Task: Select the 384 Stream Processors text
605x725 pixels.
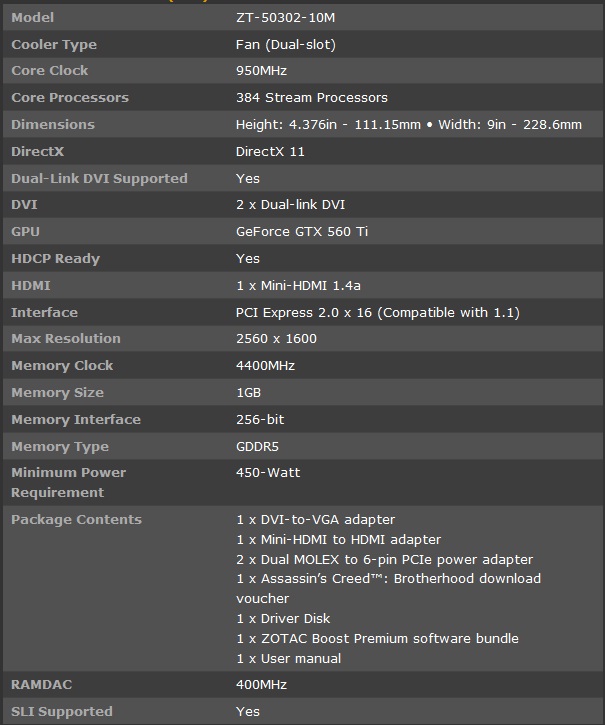Action: (311, 98)
